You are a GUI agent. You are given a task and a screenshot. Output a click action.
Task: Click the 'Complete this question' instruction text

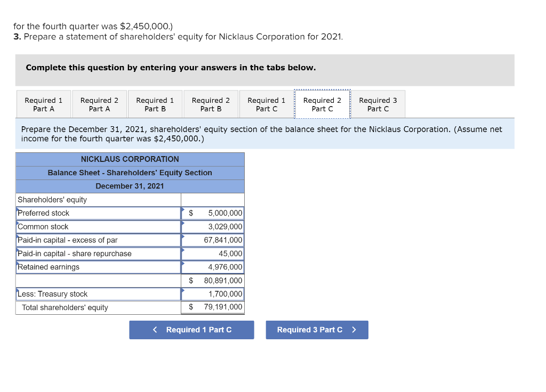171,68
